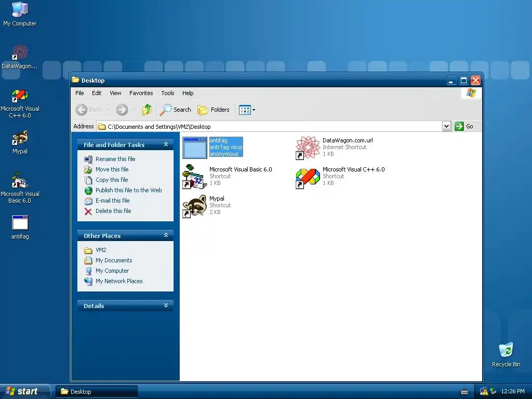Image resolution: width=532 pixels, height=399 pixels.
Task: Collapse the Other Places panel
Action: click(x=166, y=235)
